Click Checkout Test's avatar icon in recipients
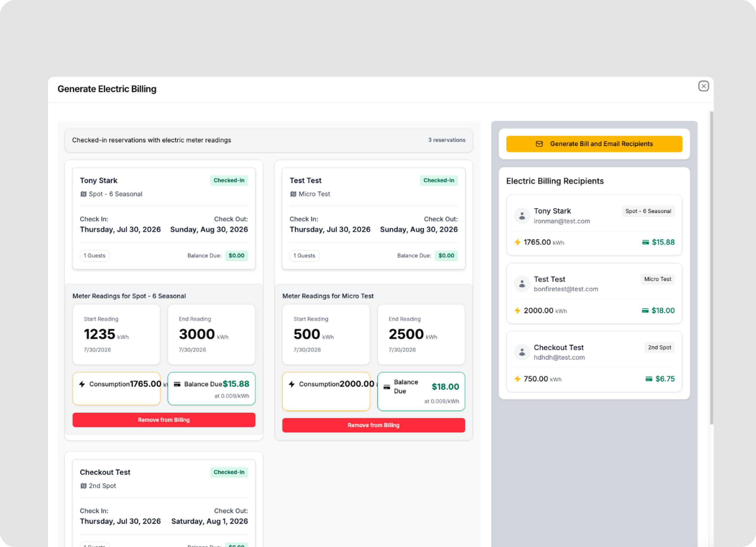 [522, 352]
